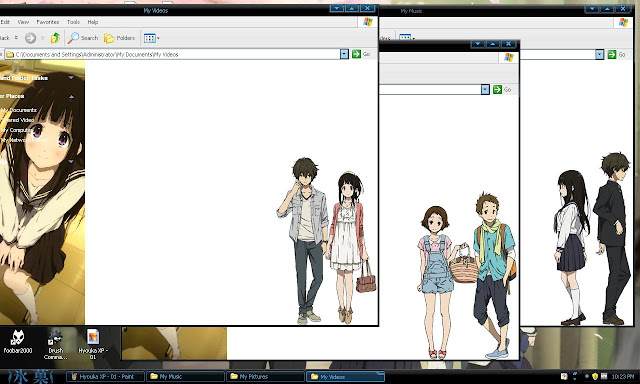Expand the Details section in sidebar
This screenshot has width=640, height=384.
pyautogui.click(x=71, y=162)
